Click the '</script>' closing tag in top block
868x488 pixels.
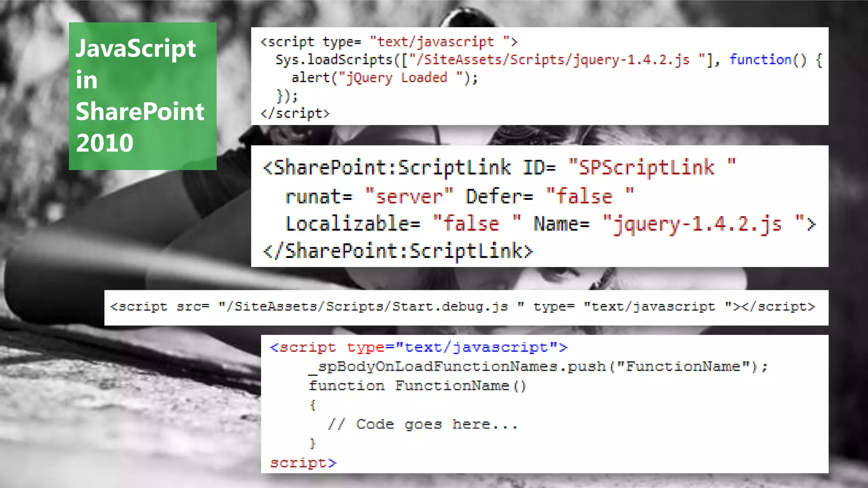tap(295, 113)
